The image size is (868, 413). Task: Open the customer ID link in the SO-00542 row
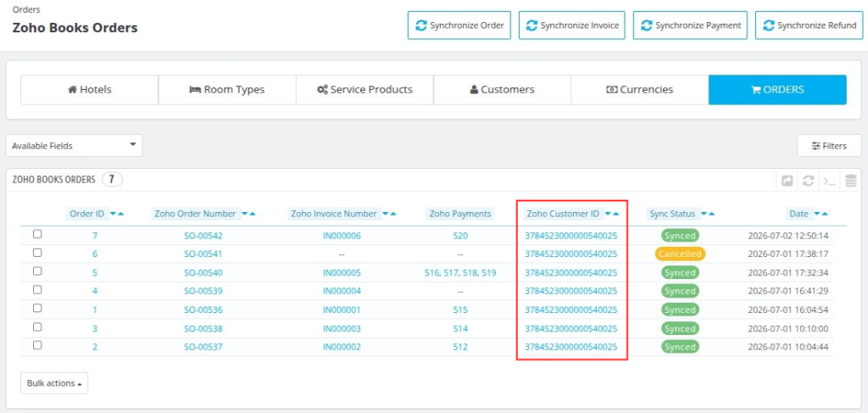click(x=570, y=236)
